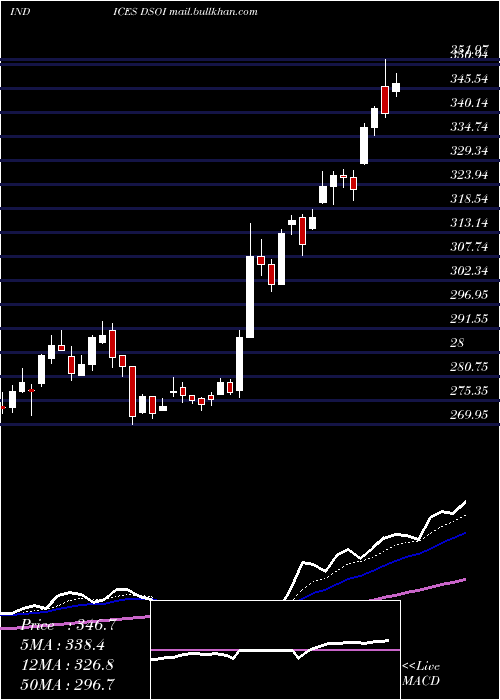The width and height of the screenshot is (500, 700).
Task: Click the 12MA : 326.8 value
Action: coord(68,665)
